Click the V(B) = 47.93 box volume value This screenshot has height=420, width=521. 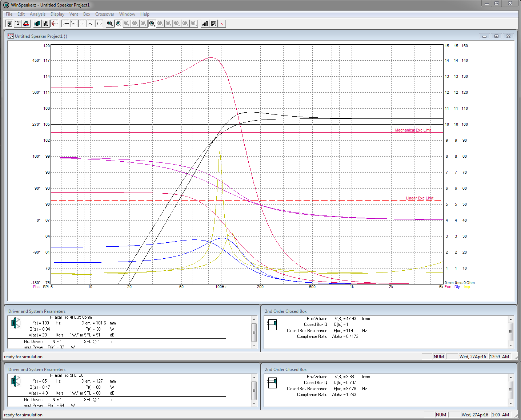click(345, 319)
